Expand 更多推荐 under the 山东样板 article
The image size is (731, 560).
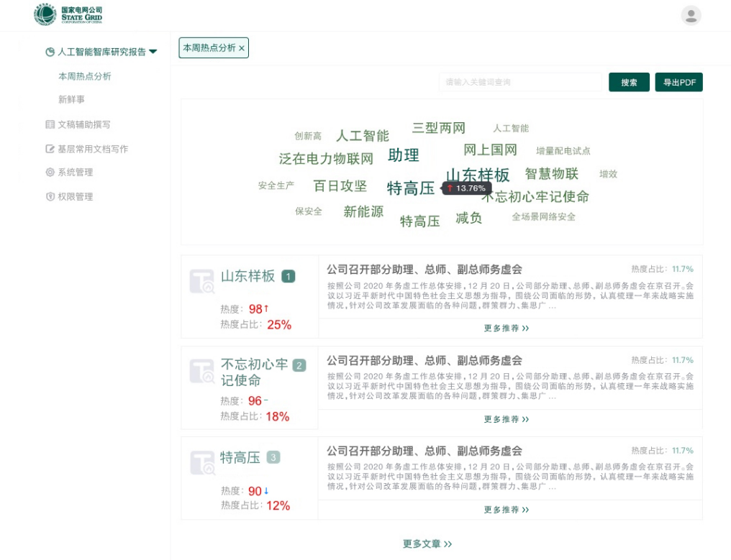[x=506, y=329]
